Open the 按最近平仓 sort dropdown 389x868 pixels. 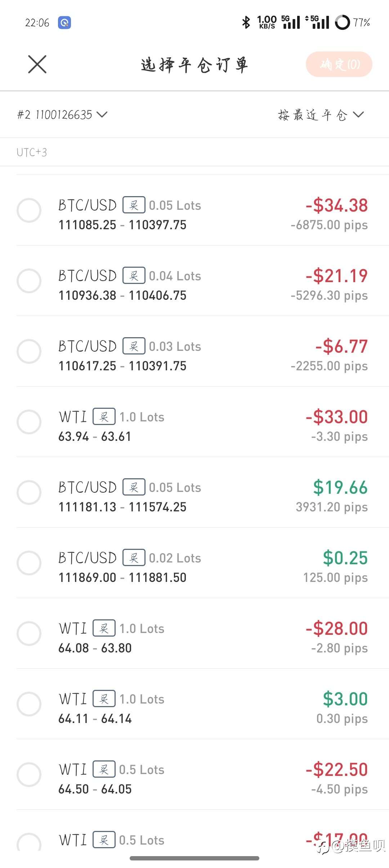coord(321,115)
